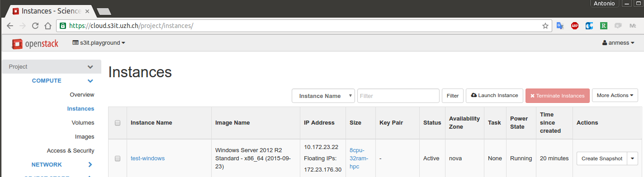Go to browser home page
This screenshot has height=177, width=644.
tap(47, 26)
